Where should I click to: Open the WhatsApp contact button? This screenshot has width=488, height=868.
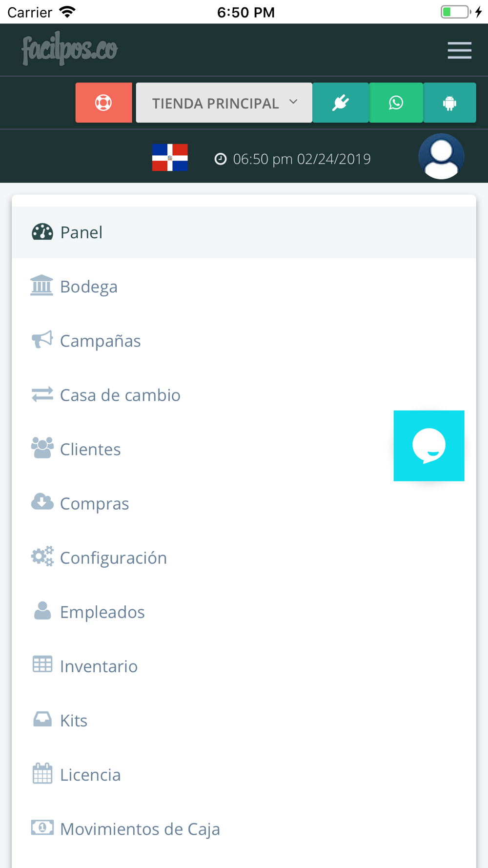[x=396, y=103]
